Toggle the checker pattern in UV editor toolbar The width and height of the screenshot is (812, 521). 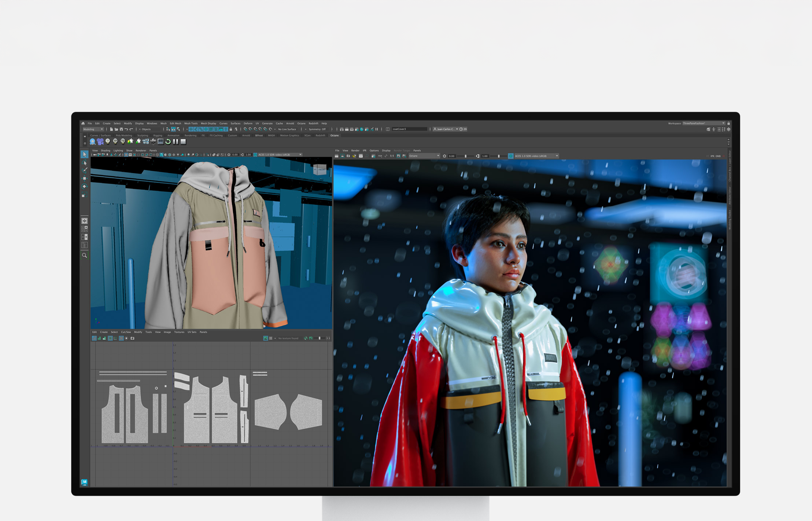pos(271,338)
